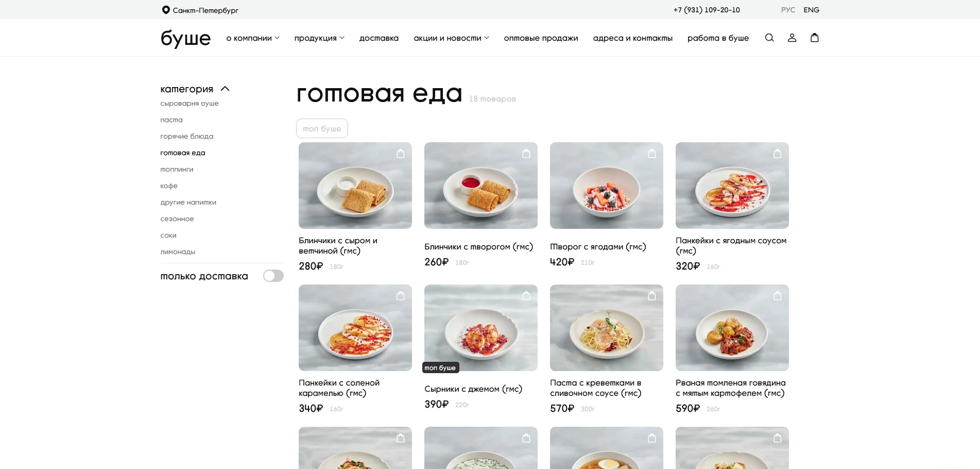980x469 pixels.
Task: Click the location pin next to Санкт-Петербург
Action: pos(166,10)
